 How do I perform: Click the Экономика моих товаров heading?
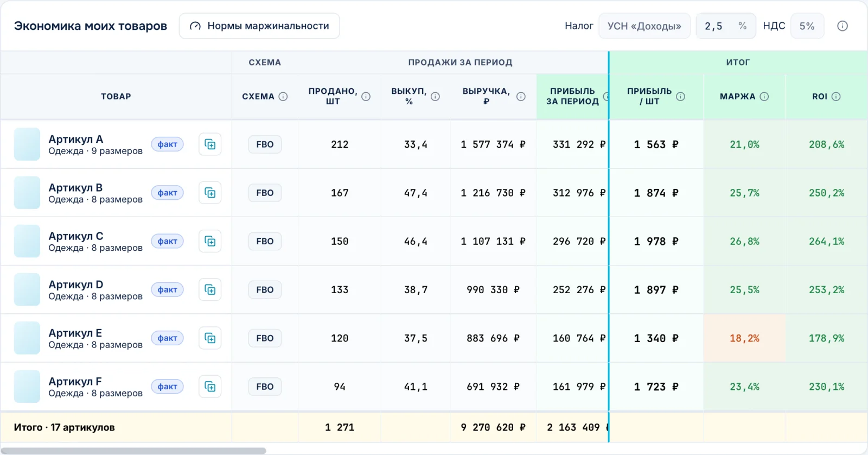[x=91, y=26]
